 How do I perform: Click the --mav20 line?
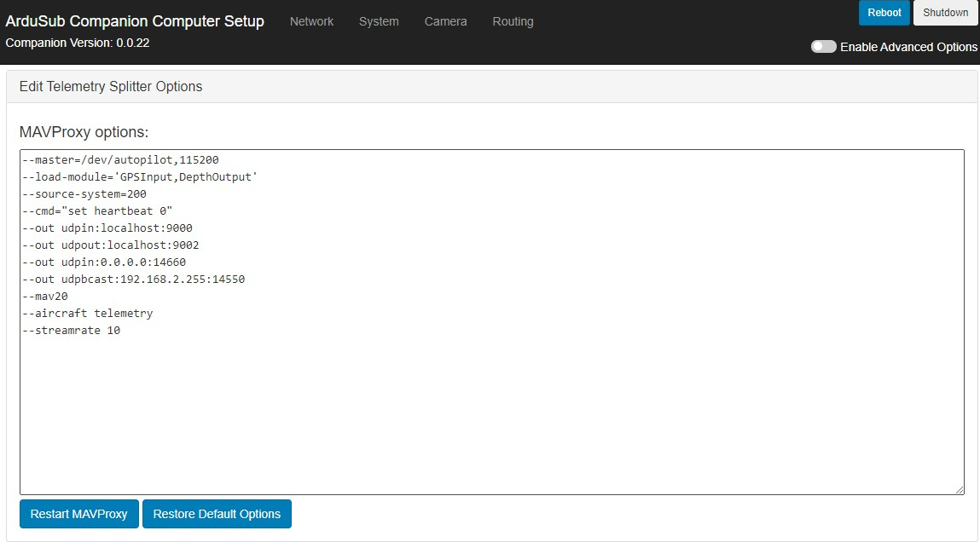tap(45, 296)
